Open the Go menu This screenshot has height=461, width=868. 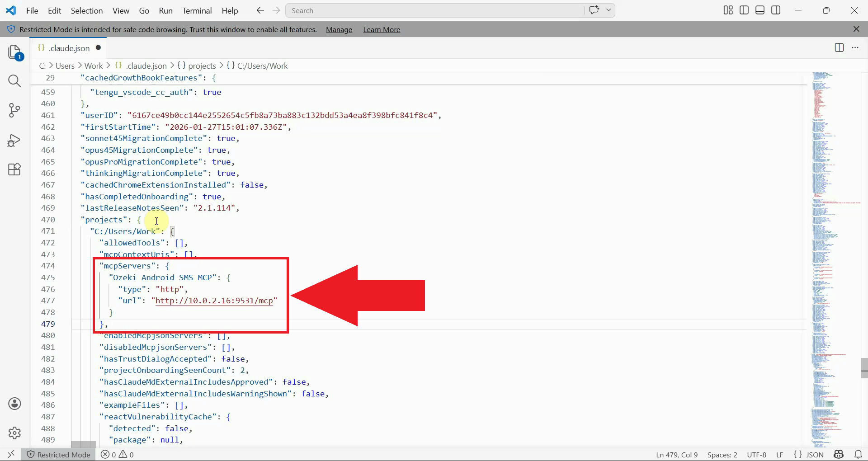(144, 10)
